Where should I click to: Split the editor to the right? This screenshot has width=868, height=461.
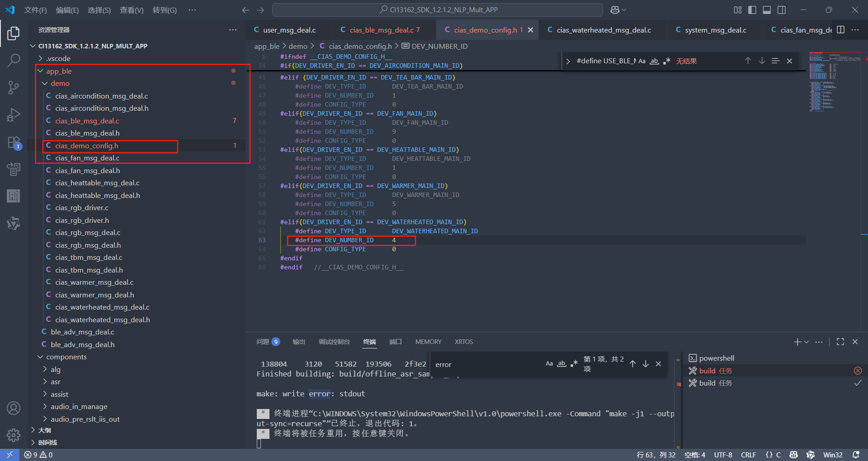(x=840, y=30)
